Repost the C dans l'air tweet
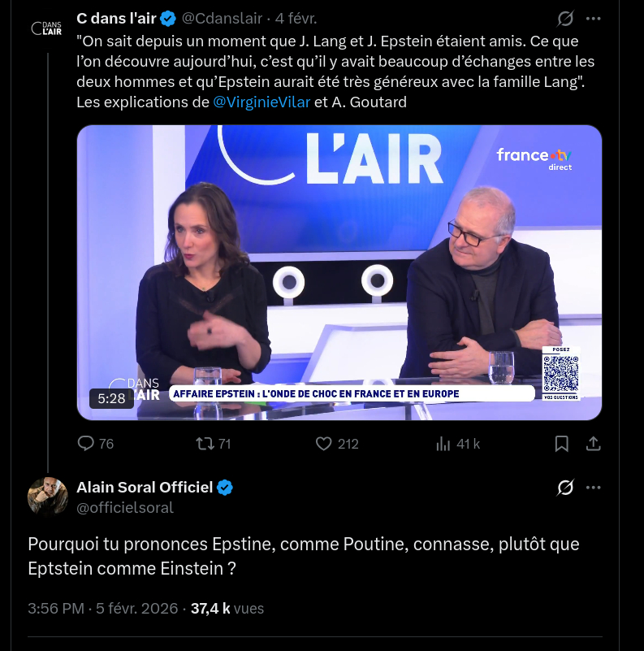Viewport: 644px width, 651px height. click(205, 444)
